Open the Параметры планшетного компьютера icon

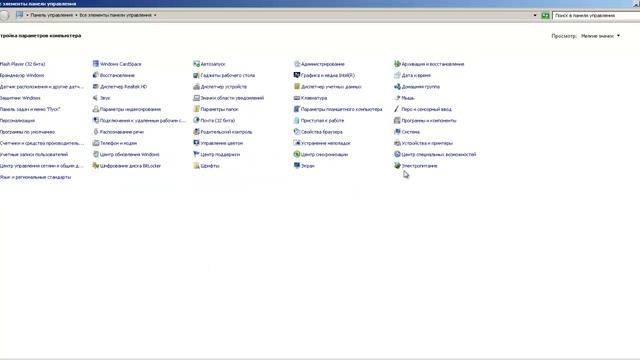[297, 109]
